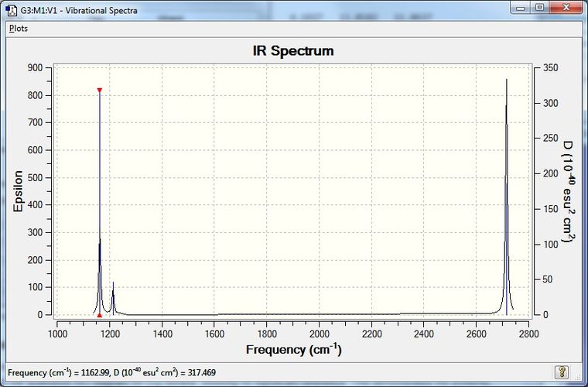Click the Epsilon axis label
The image size is (588, 387).
tap(18, 191)
